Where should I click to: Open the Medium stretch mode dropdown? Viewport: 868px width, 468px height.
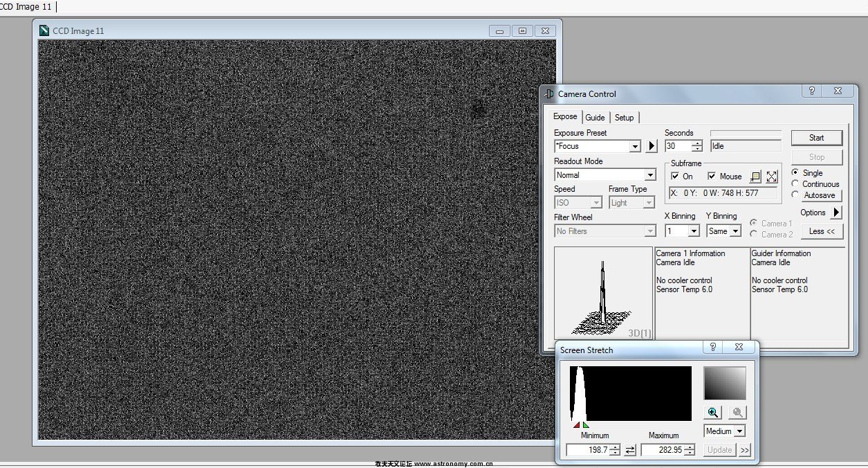(739, 431)
